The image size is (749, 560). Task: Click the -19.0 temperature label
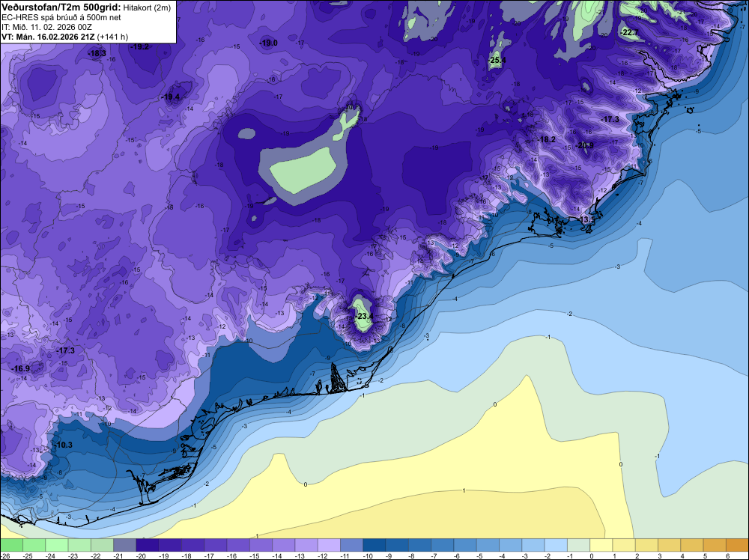(268, 43)
